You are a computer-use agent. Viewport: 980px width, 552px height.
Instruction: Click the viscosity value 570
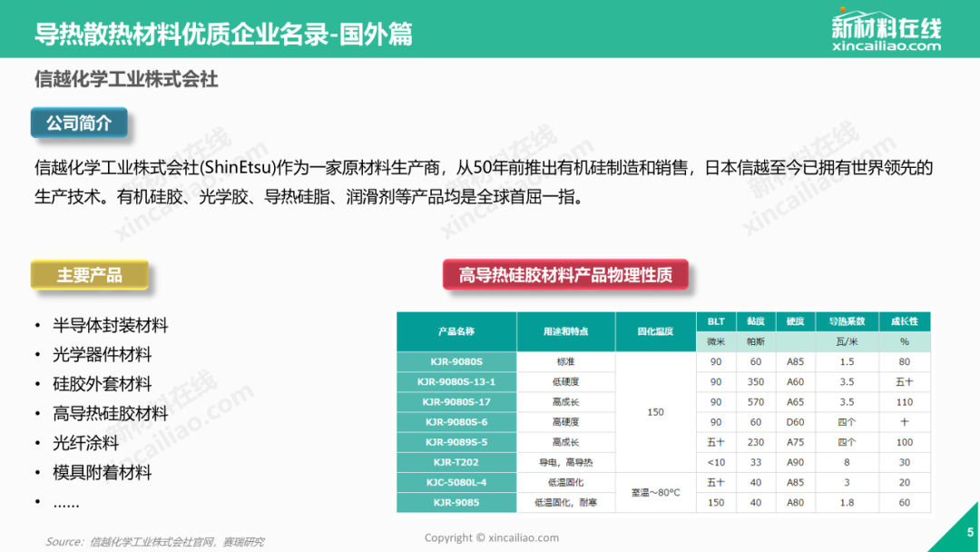pyautogui.click(x=756, y=402)
